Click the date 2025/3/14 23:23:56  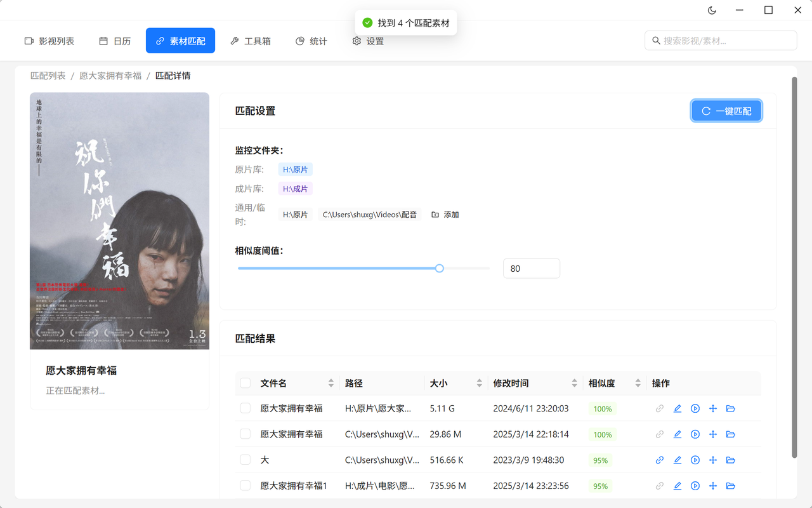tap(531, 486)
